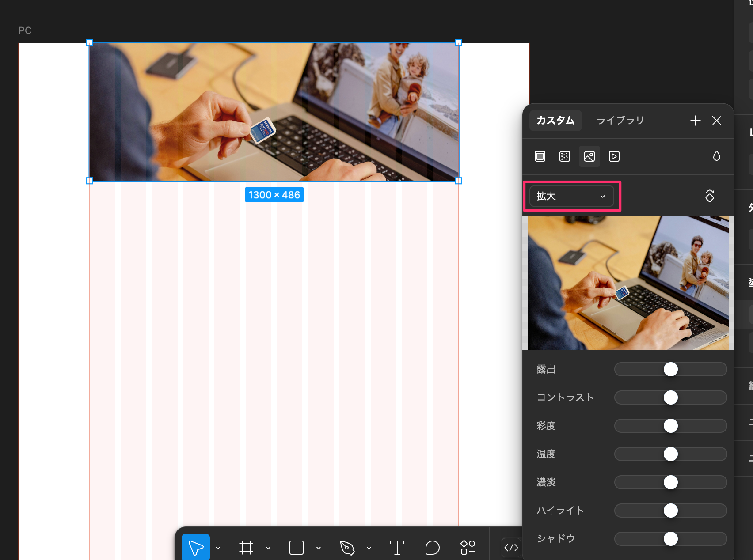The image size is (753, 560).
Task: Select the Text tool
Action: point(396,548)
